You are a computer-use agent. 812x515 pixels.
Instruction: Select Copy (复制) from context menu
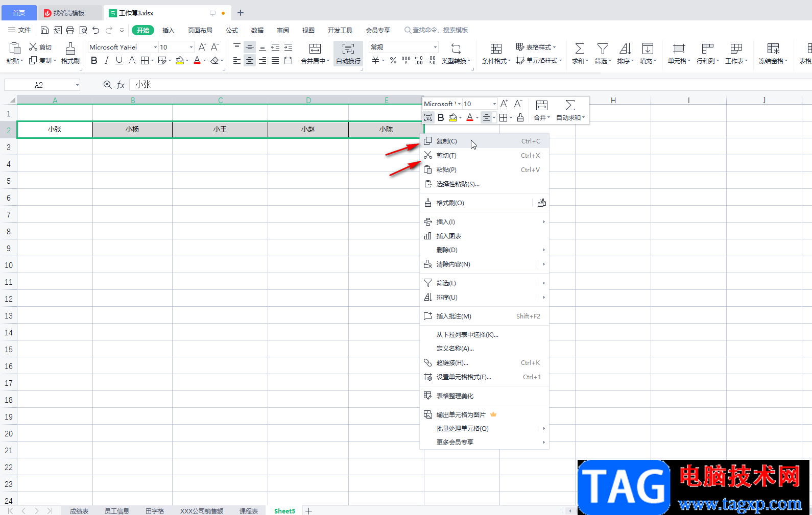pyautogui.click(x=484, y=141)
